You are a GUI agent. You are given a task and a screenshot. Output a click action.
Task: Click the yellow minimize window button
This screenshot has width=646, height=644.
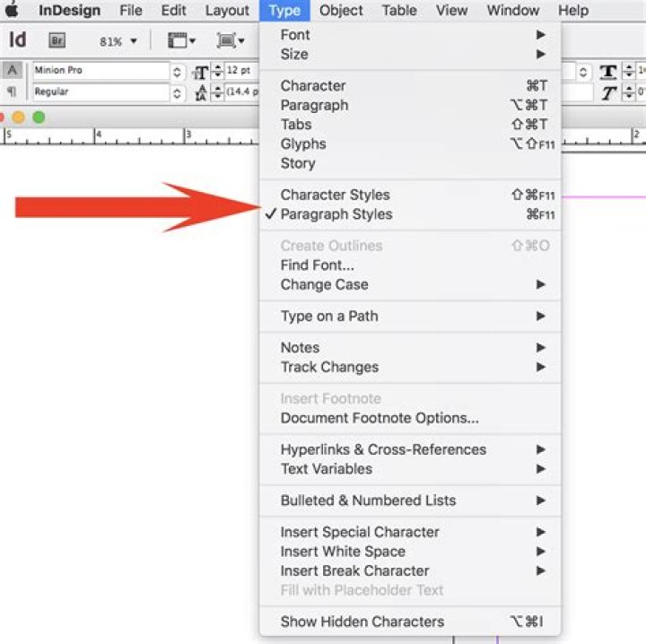18,117
